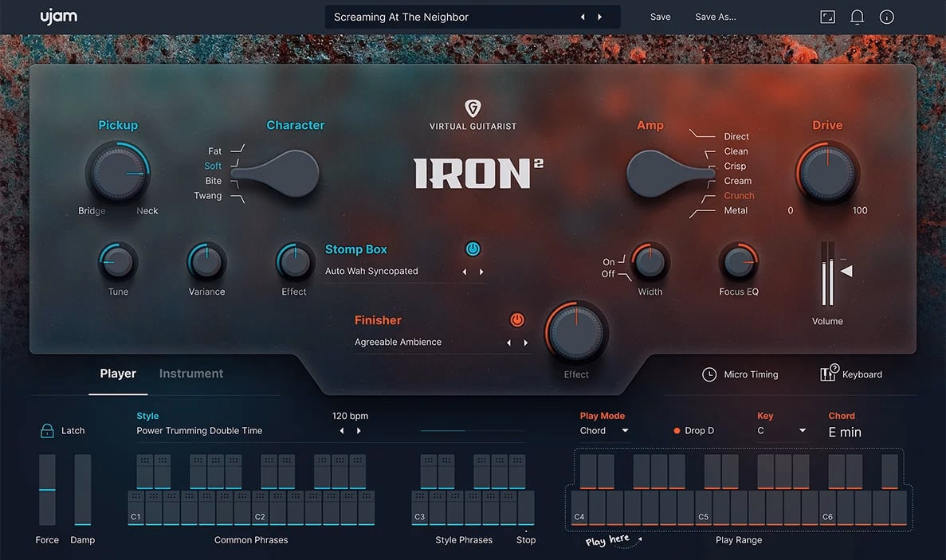The width and height of the screenshot is (946, 560).
Task: Open the notifications bell
Action: pos(857,17)
